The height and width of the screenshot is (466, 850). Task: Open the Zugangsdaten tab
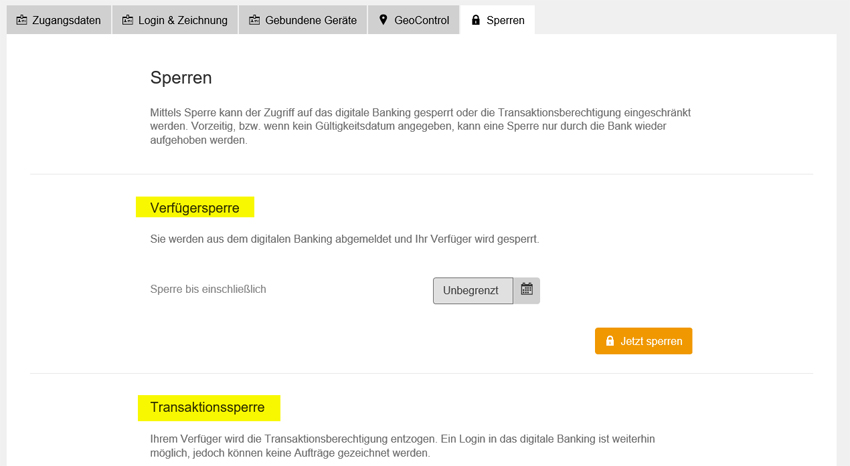pyautogui.click(x=59, y=20)
